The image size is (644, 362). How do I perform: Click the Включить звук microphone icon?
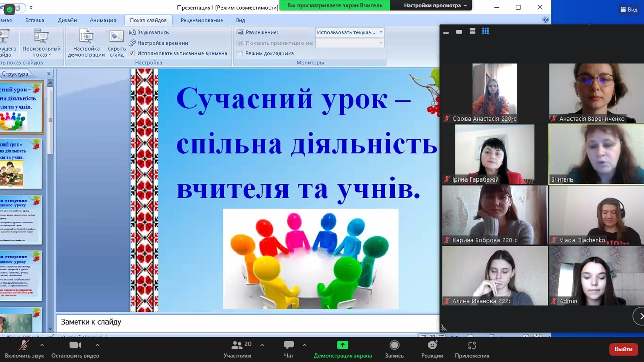(x=24, y=346)
